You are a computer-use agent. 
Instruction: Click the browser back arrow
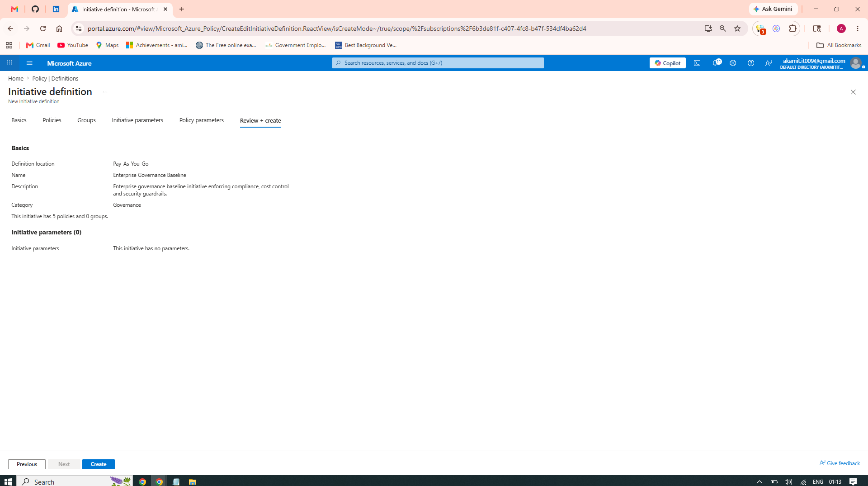coord(10,29)
